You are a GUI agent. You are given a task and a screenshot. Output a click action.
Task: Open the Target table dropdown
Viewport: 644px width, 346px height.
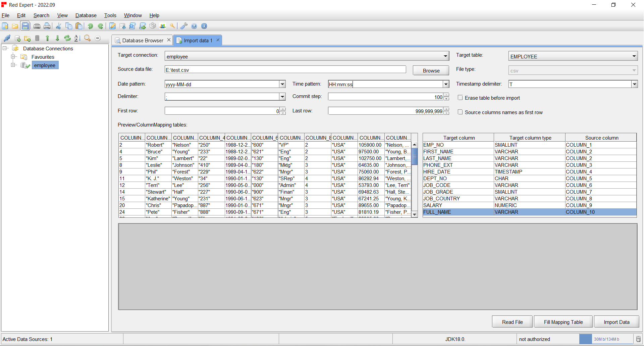pyautogui.click(x=634, y=56)
